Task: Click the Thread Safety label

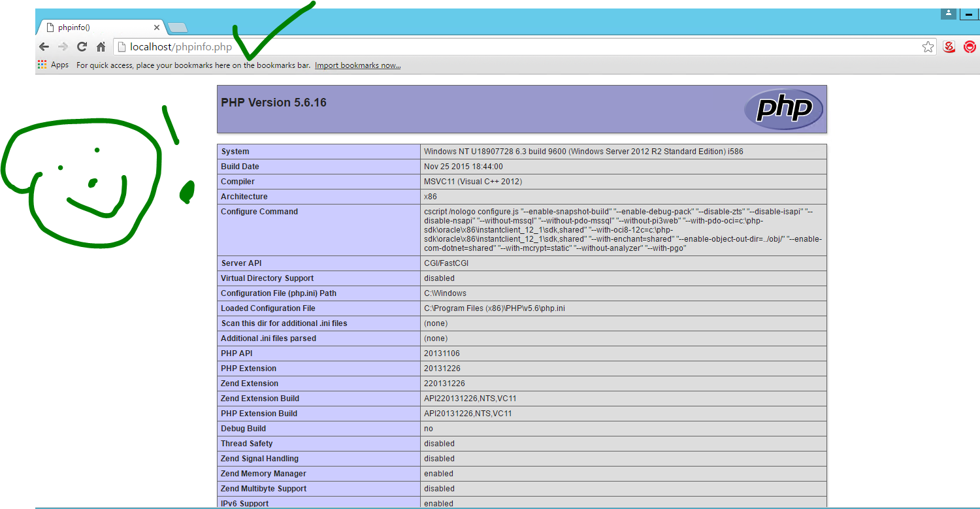Action: tap(246, 444)
